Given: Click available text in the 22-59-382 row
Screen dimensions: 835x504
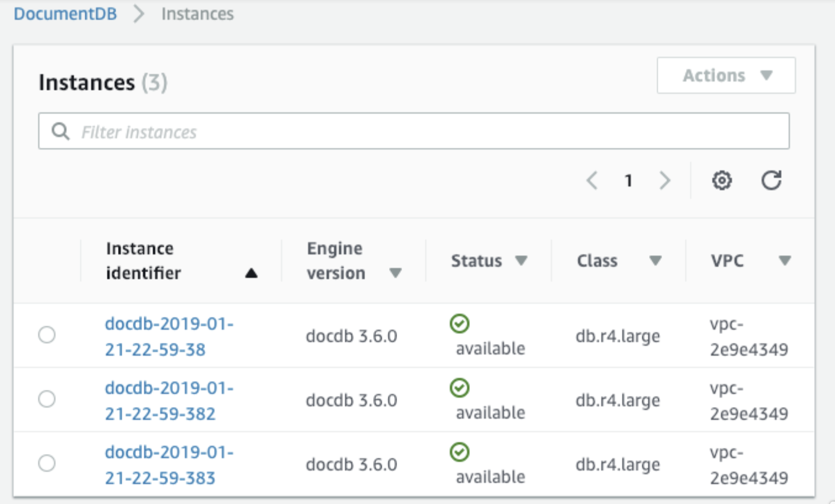Looking at the screenshot, I should [490, 413].
